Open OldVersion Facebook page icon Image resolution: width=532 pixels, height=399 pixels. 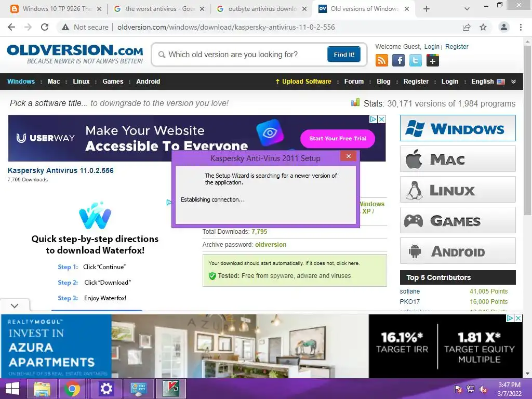pos(398,60)
